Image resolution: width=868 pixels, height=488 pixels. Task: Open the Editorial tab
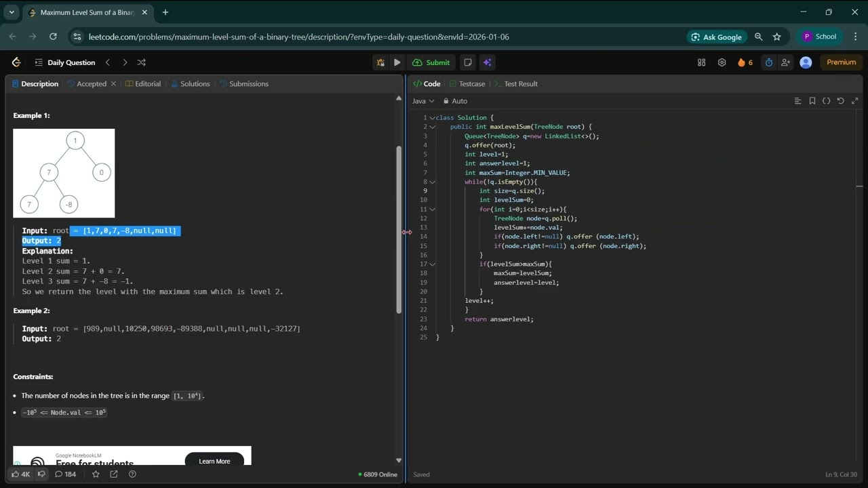click(143, 84)
